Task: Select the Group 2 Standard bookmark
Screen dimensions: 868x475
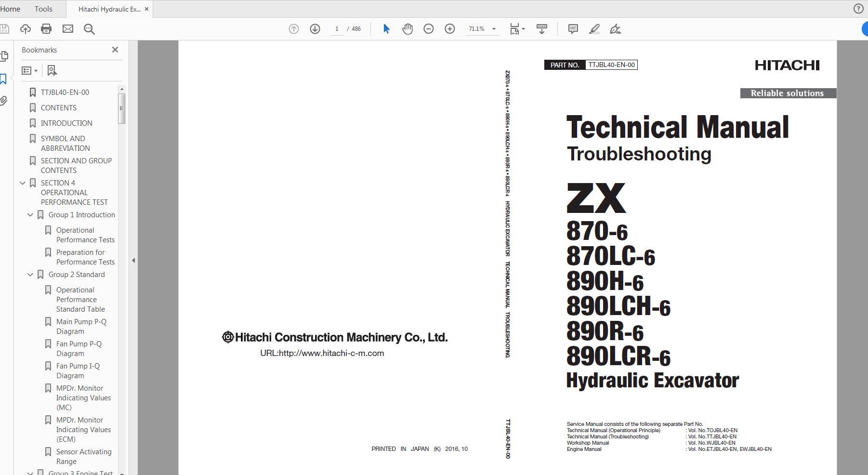Action: [x=76, y=274]
